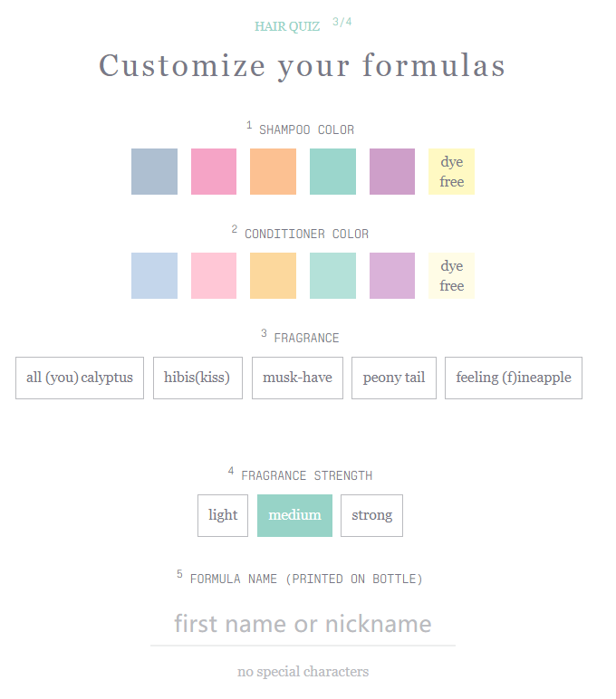This screenshot has width=616, height=699.
Task: Set fragrance strength to light
Action: (x=223, y=515)
